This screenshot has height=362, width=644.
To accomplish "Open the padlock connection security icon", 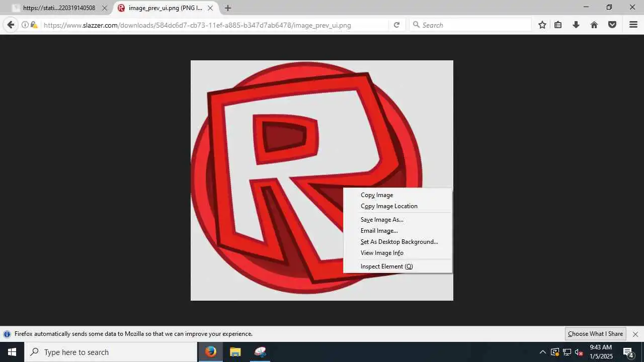I will pyautogui.click(x=34, y=25).
